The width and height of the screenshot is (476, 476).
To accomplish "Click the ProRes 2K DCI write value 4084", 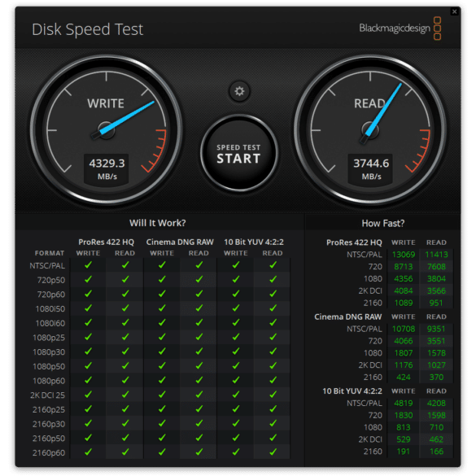I will [x=403, y=290].
